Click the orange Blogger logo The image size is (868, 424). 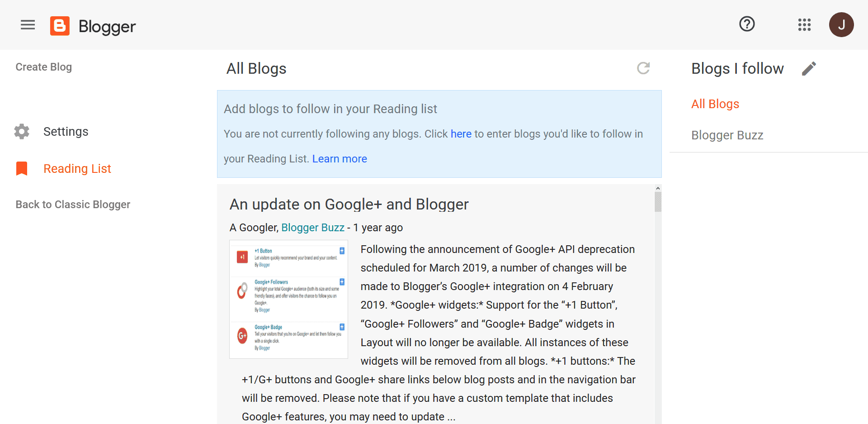[60, 26]
